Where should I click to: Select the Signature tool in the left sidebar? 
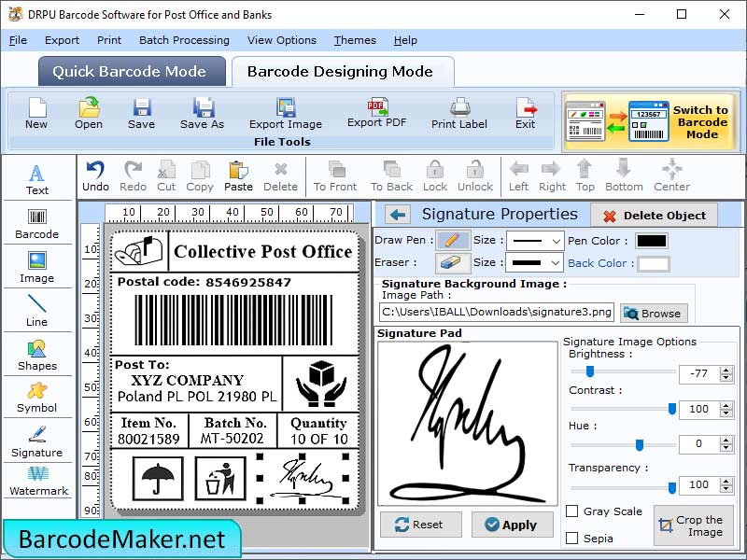click(37, 441)
